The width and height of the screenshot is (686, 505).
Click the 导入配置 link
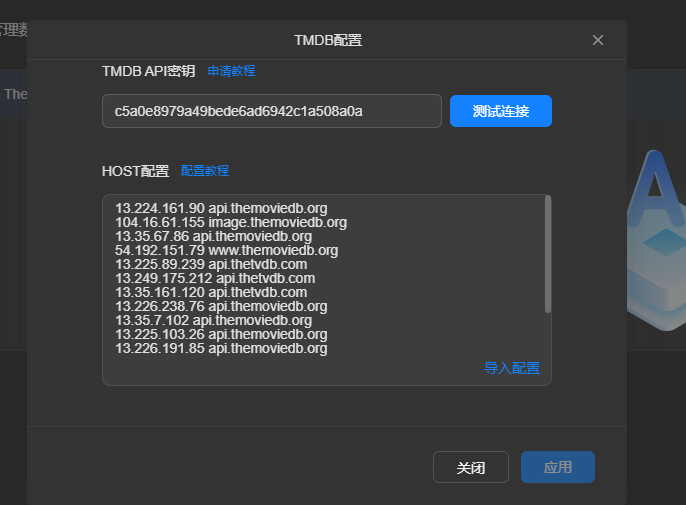(x=512, y=368)
